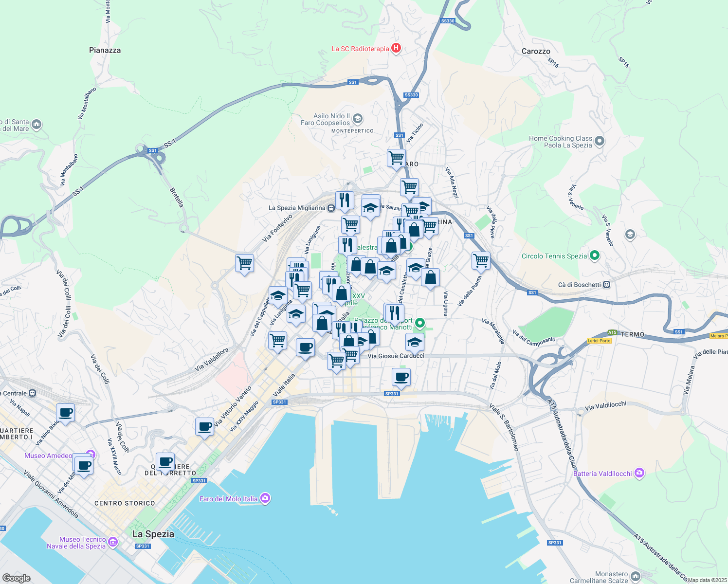Click the La Spezia Migliarina station icon
The width and height of the screenshot is (728, 584).
coord(331,208)
